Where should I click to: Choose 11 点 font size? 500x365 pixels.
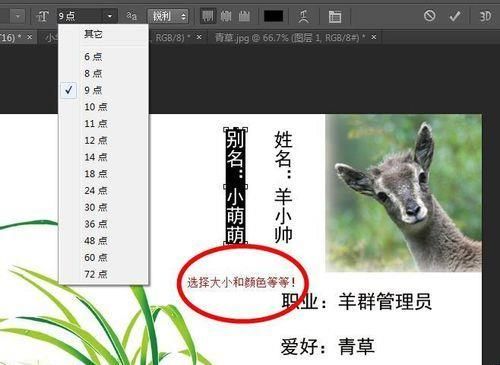click(x=103, y=124)
